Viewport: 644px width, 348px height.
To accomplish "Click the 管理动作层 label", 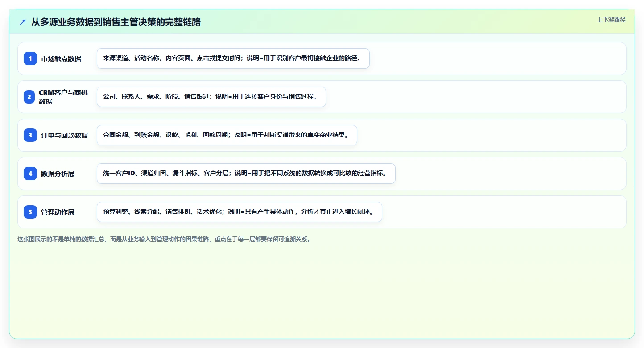I will [58, 212].
